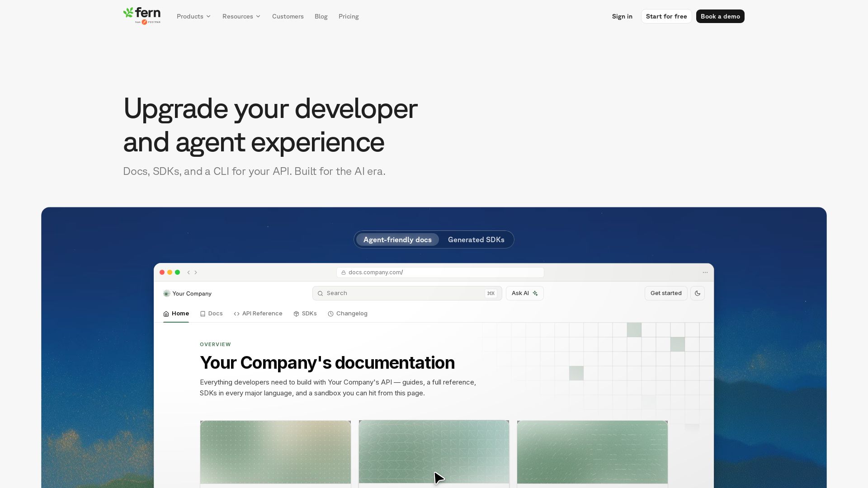Click the "Your Company" brand name text
The image size is (868, 488).
192,294
